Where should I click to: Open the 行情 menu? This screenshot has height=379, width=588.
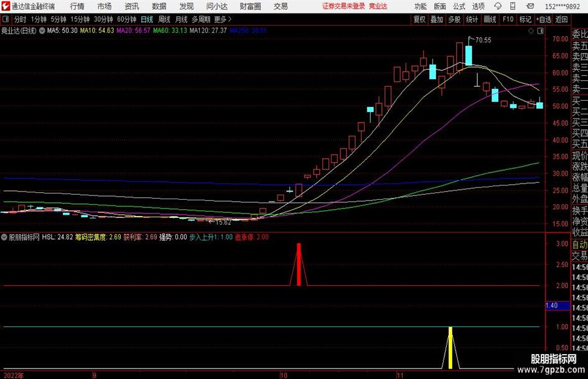(77, 6)
